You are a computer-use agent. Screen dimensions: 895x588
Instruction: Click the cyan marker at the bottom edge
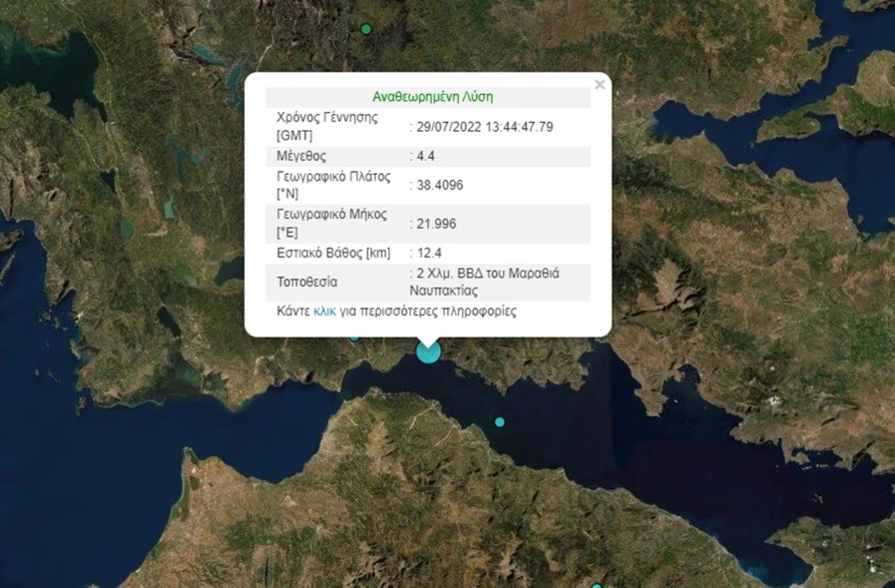(x=597, y=585)
